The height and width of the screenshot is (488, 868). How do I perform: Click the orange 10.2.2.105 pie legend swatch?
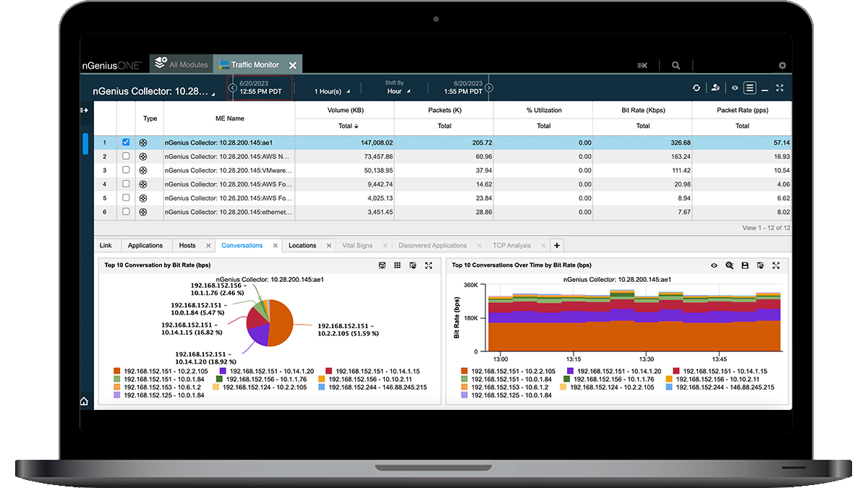(119, 372)
